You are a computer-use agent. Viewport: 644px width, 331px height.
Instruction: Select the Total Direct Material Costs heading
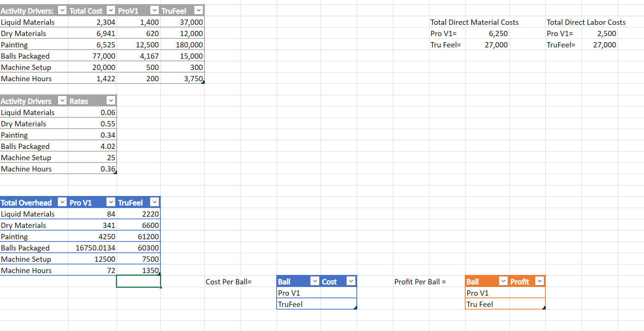pyautogui.click(x=474, y=22)
